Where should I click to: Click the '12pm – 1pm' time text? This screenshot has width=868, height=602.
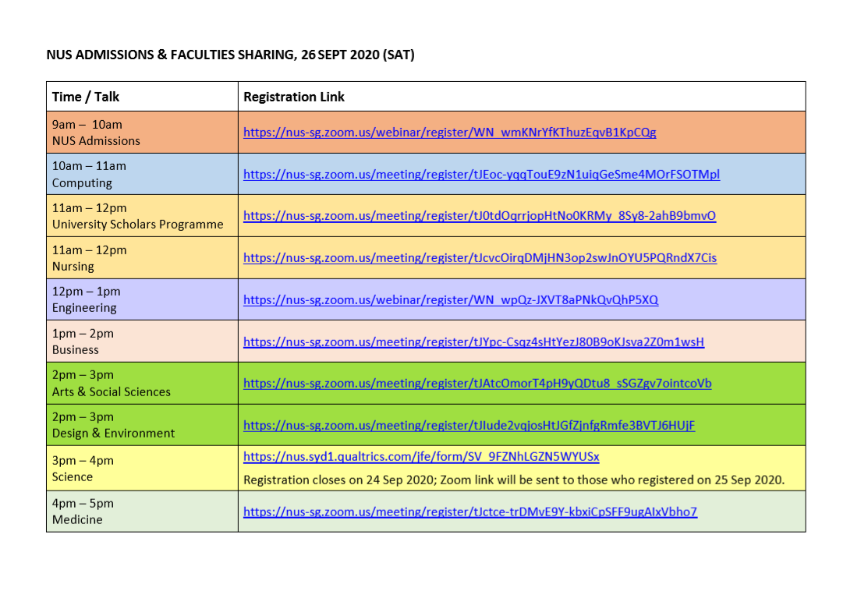tap(87, 292)
